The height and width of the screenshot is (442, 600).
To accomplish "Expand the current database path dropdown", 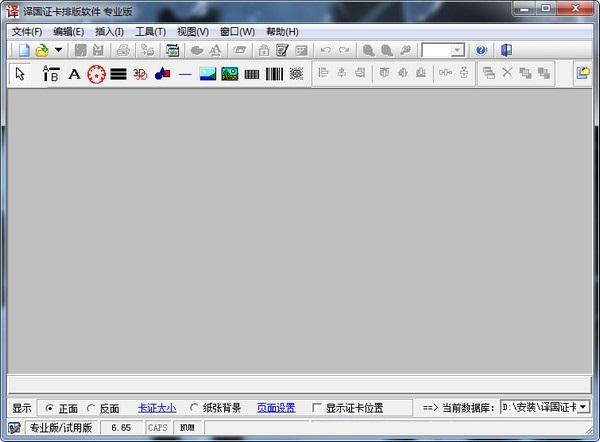I will tap(583, 407).
